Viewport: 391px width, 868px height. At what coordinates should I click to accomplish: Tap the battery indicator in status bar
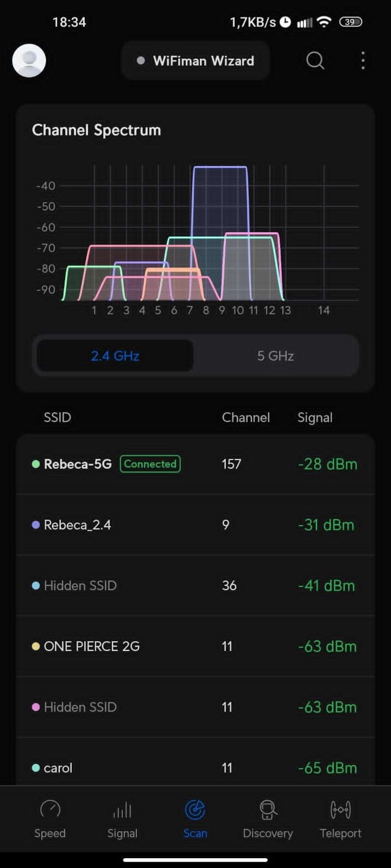[x=350, y=22]
